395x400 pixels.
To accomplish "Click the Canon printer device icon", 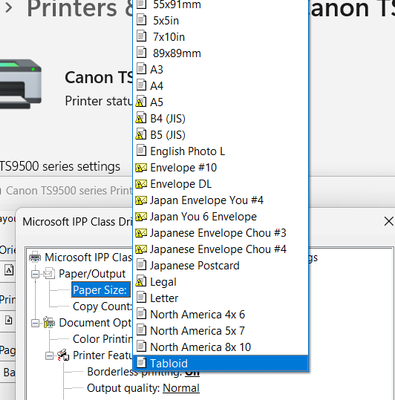I will tap(21, 83).
